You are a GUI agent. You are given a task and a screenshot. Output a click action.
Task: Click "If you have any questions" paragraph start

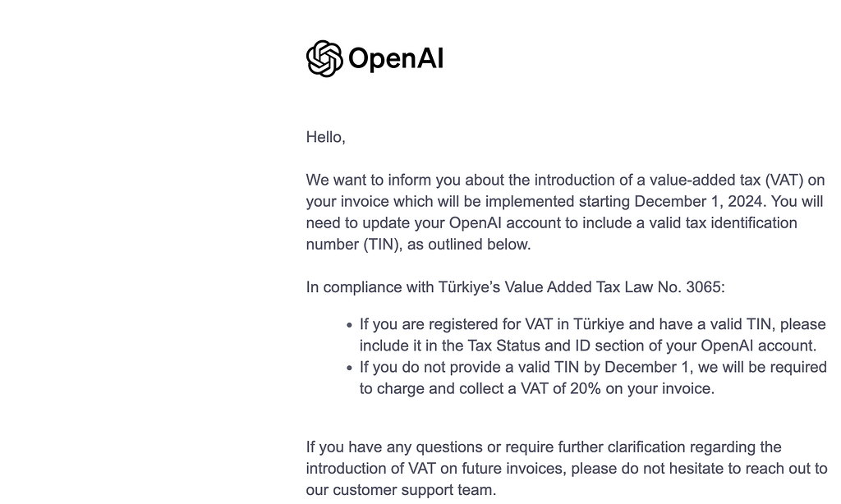click(x=386, y=447)
